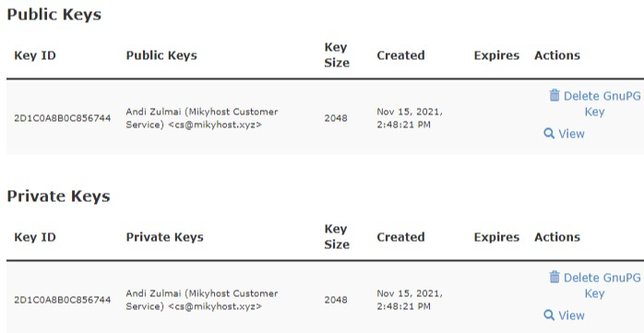Click Key Size header in Public Keys table
The image size is (644, 333).
click(x=337, y=55)
